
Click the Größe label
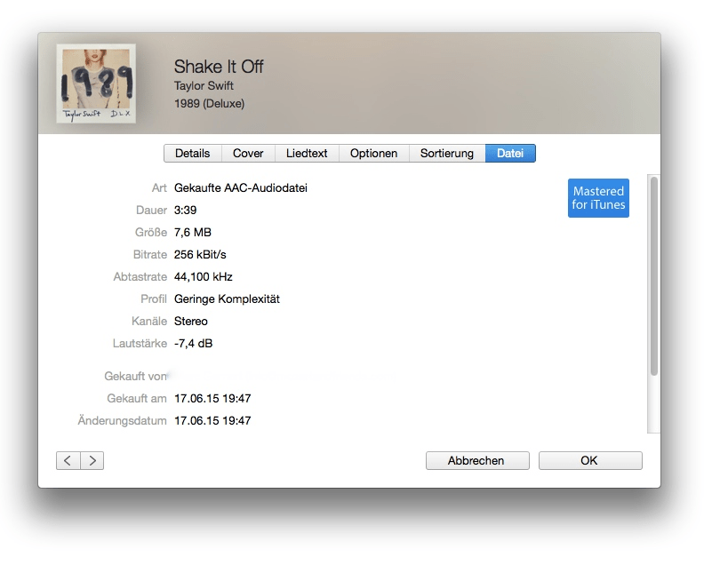pos(151,233)
